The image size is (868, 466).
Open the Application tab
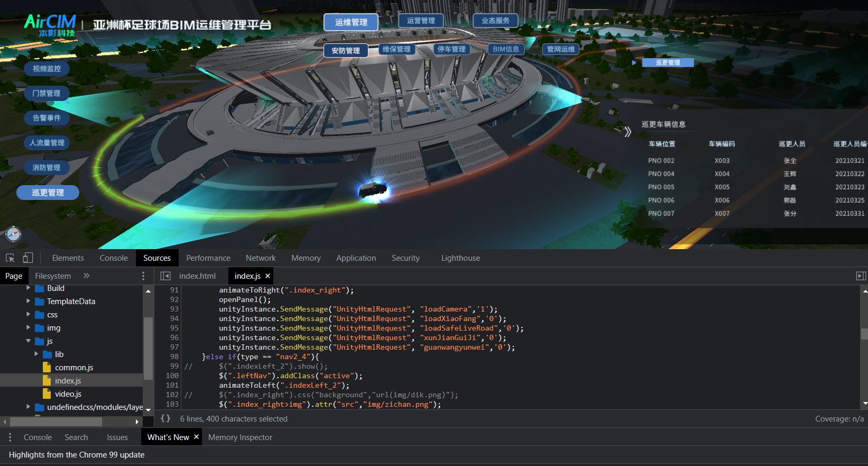[x=356, y=258]
